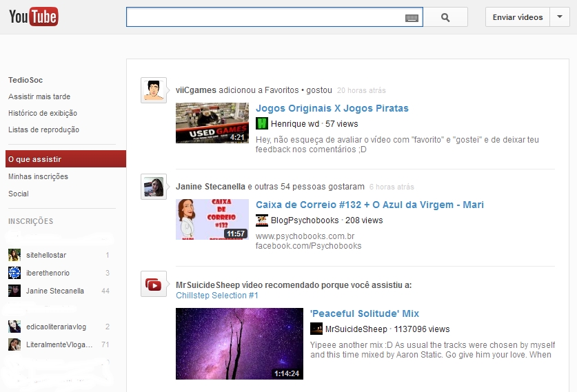Screen dimensions: 577x392
Task: Select Minhas inscrições
Action: pyautogui.click(x=38, y=176)
